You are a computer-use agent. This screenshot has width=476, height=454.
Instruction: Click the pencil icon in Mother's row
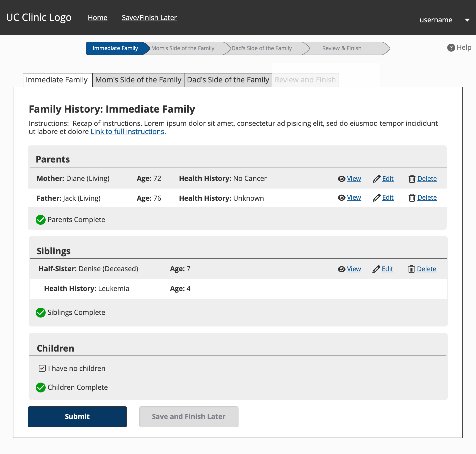pos(377,179)
